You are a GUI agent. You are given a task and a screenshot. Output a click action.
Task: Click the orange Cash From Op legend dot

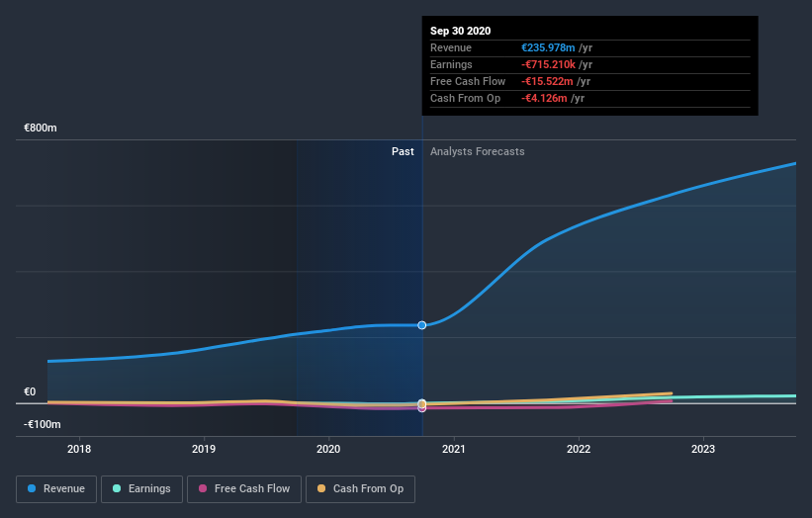point(321,488)
